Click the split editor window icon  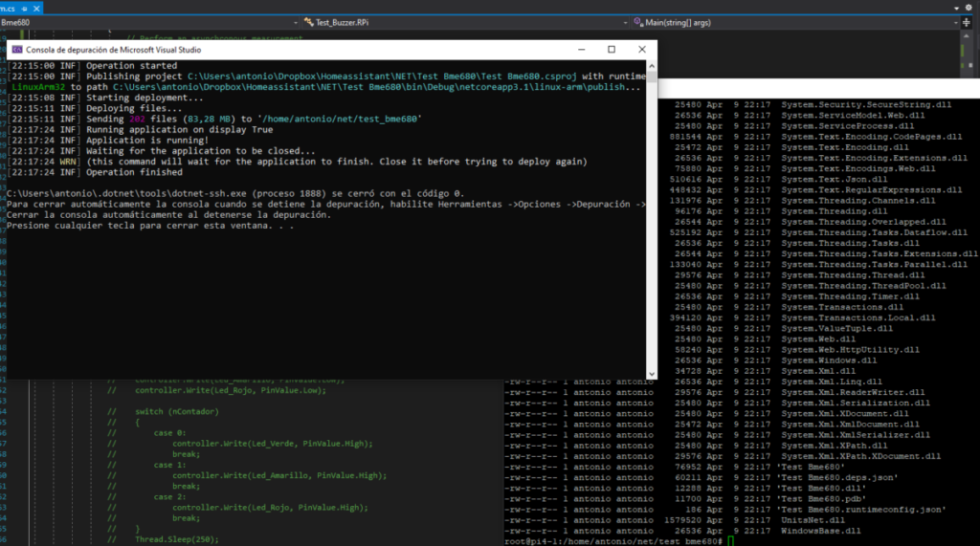click(x=967, y=23)
